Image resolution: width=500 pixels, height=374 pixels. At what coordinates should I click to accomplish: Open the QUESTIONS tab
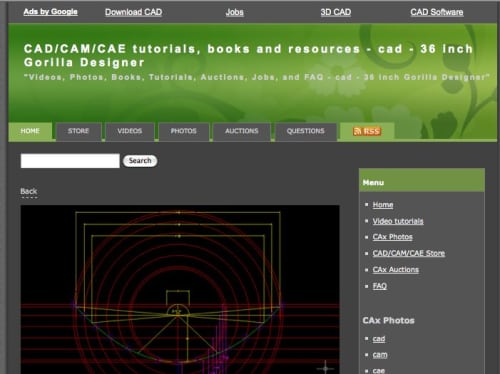click(306, 131)
